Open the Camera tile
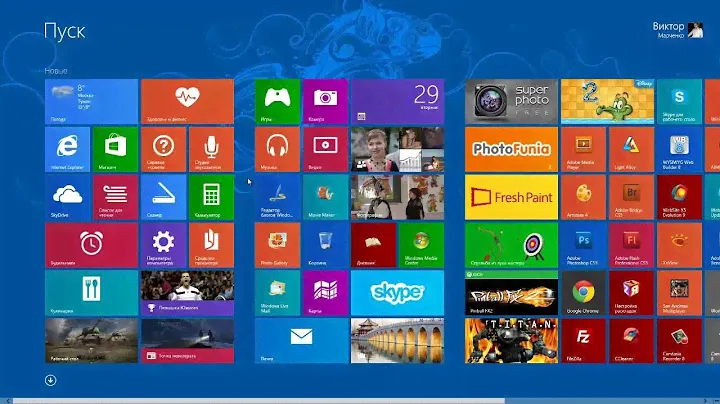Image resolution: width=720 pixels, height=404 pixels. tap(325, 100)
